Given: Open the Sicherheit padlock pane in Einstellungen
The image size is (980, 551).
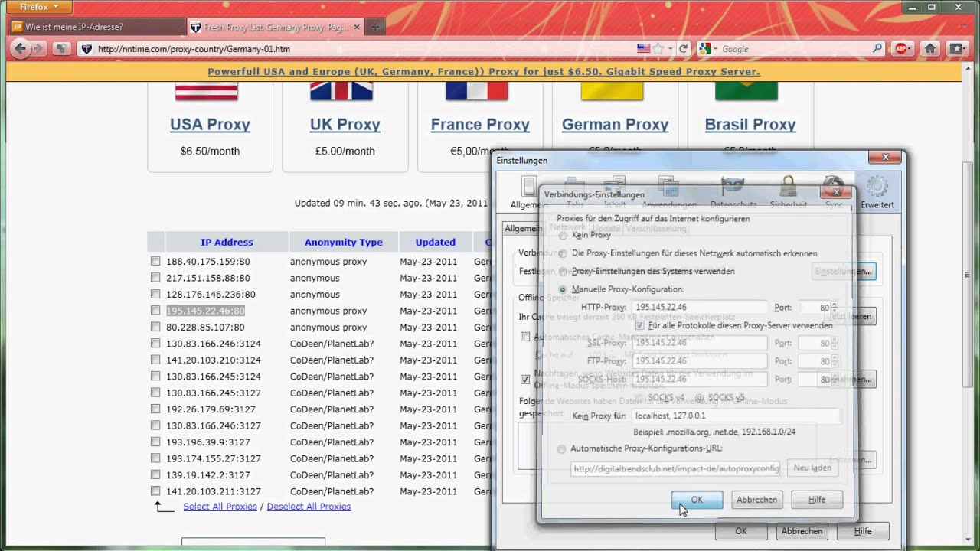Looking at the screenshot, I should 788,192.
